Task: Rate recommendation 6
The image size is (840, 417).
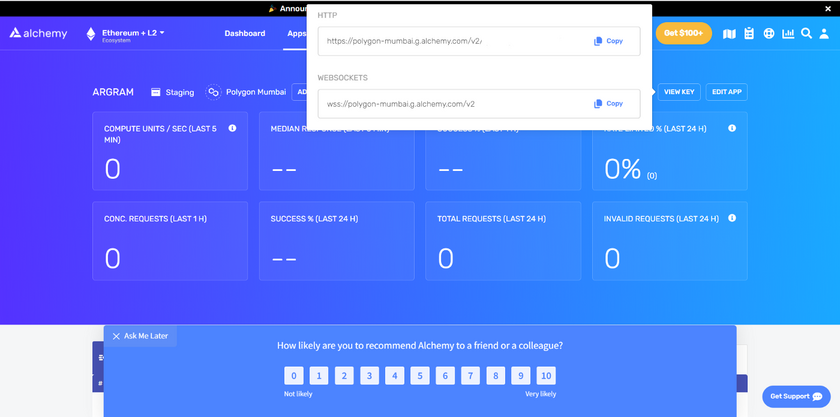Action: point(445,376)
